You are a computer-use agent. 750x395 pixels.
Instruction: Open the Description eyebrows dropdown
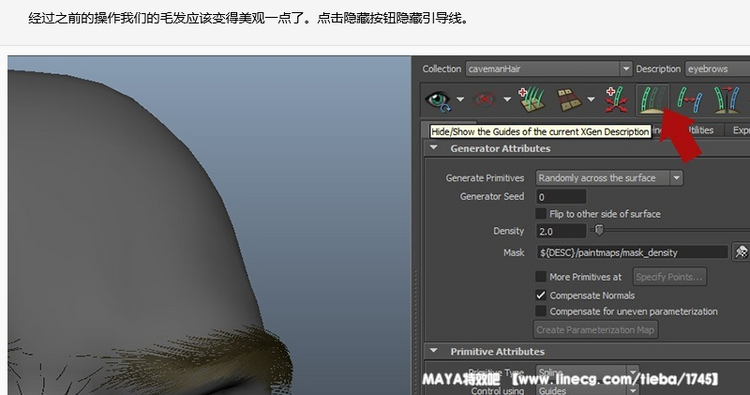(717, 69)
